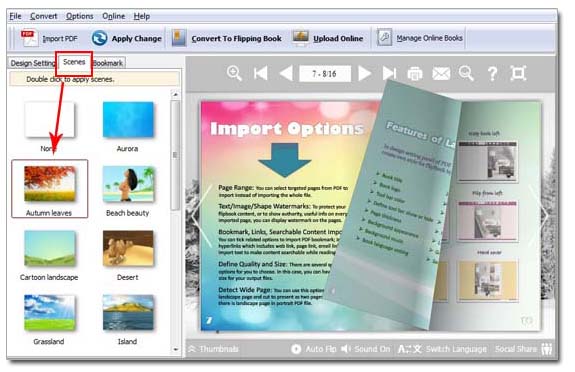Image resolution: width=575 pixels, height=372 pixels.
Task: Open the Convert menu
Action: [x=44, y=16]
